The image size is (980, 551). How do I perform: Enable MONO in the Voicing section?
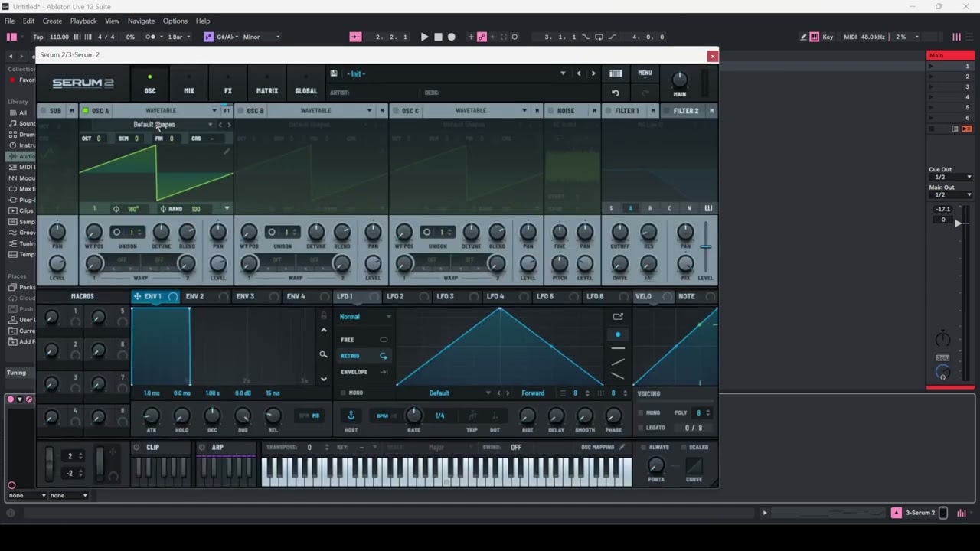click(x=641, y=413)
